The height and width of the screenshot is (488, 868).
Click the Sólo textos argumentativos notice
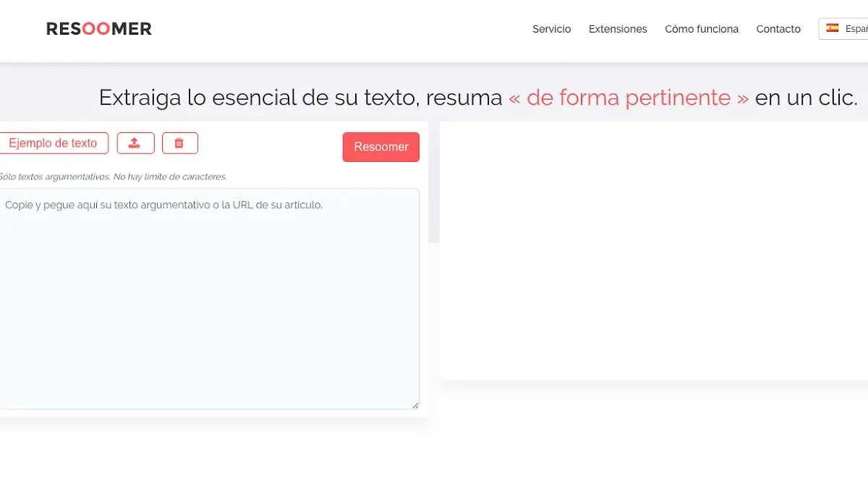coord(114,176)
